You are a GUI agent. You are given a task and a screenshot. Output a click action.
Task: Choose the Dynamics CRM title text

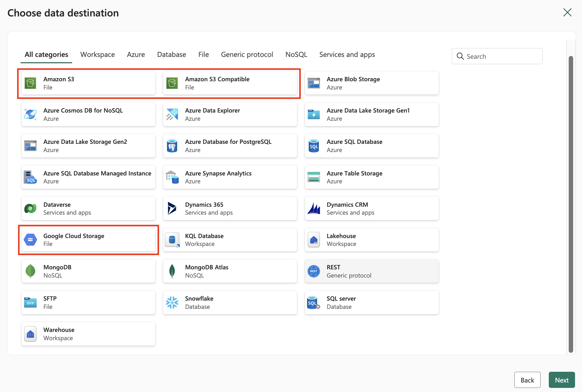point(347,205)
